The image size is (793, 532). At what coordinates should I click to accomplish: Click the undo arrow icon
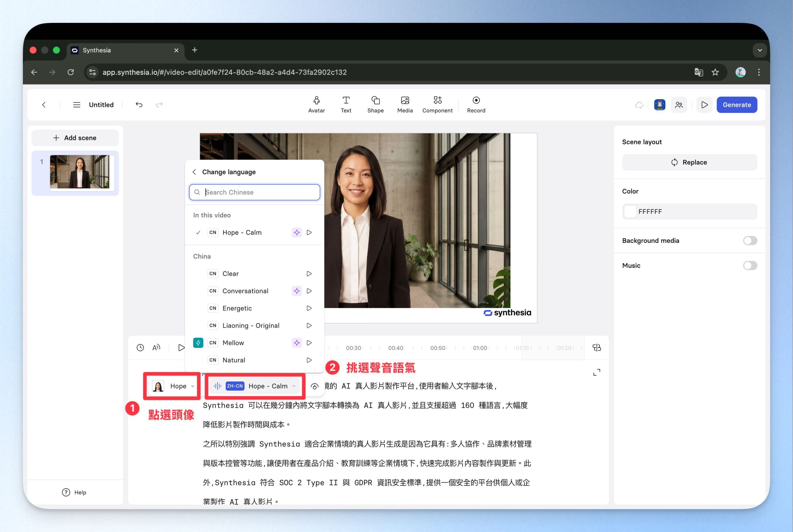point(139,104)
